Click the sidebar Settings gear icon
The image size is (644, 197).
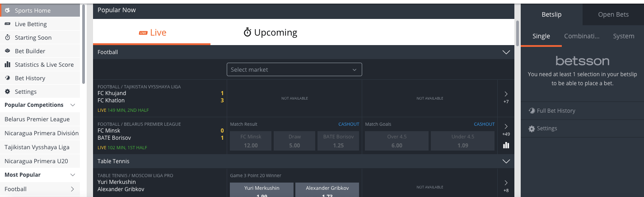[7, 92]
